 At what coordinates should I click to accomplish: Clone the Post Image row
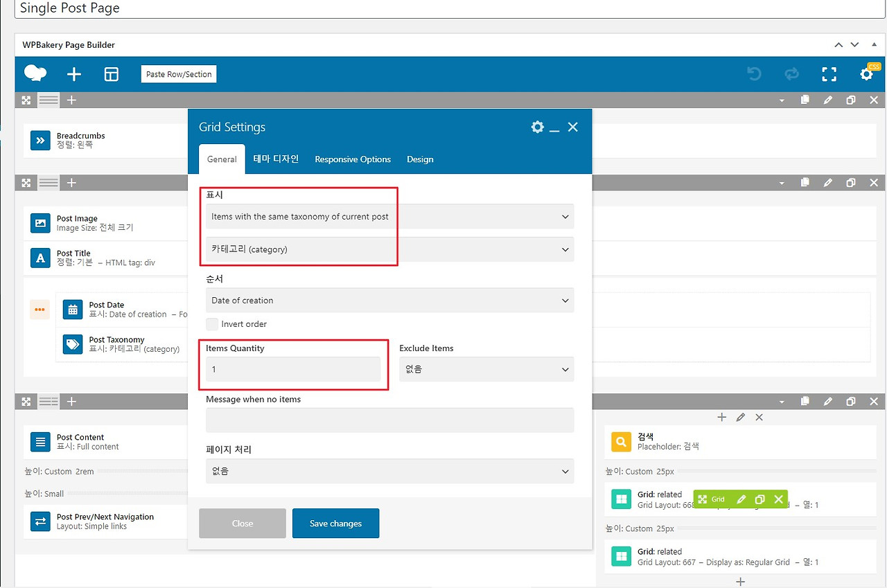(x=851, y=183)
